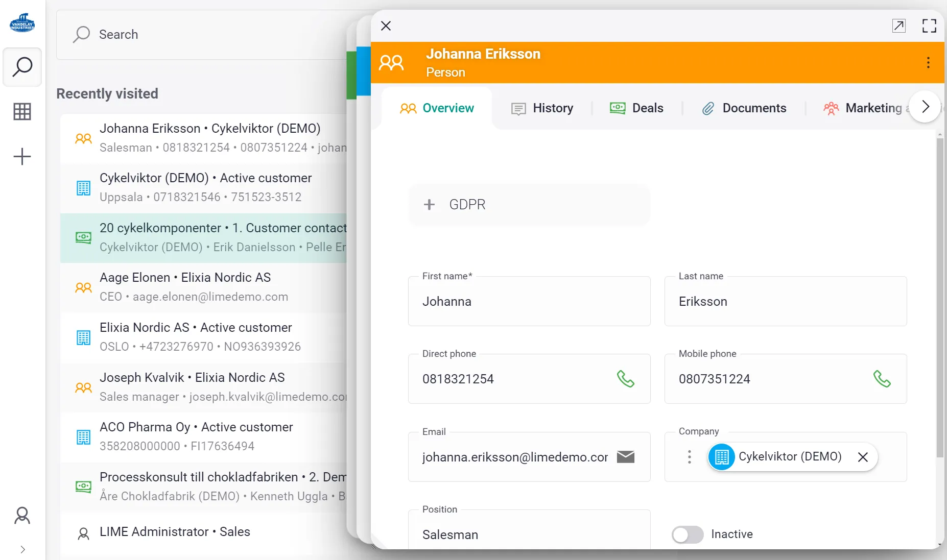Open the table grid view icon
The width and height of the screenshot is (947, 560).
22,111
